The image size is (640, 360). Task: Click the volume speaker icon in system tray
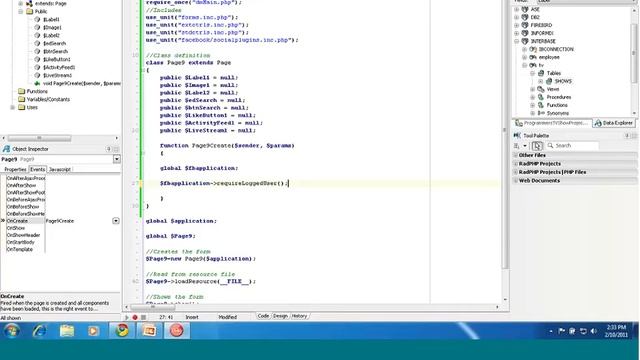coord(593,331)
